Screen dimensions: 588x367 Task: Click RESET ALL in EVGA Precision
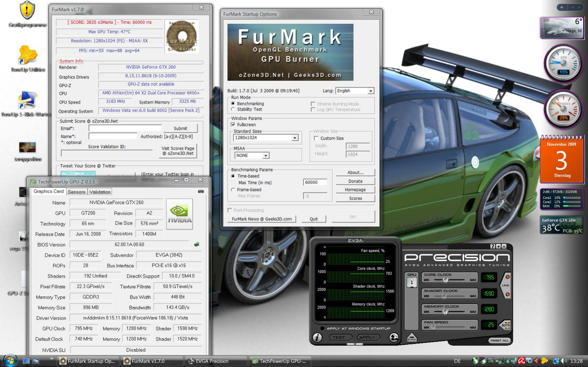pos(499,340)
